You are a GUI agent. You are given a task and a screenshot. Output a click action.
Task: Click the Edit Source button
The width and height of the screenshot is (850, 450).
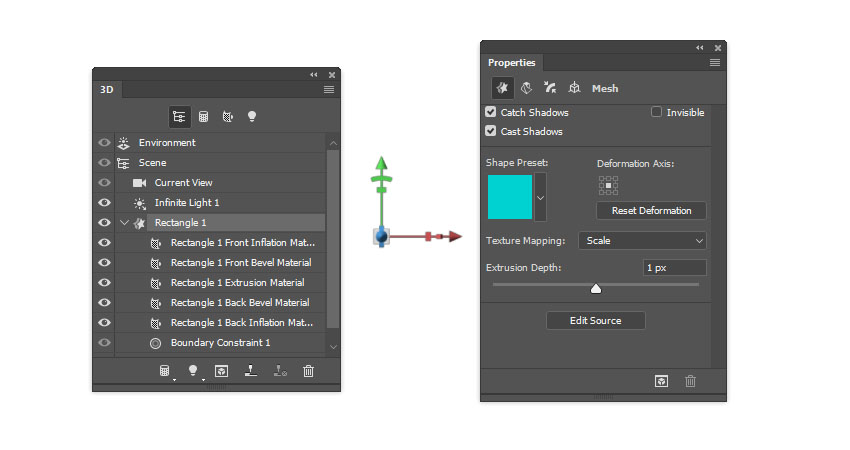[595, 321]
